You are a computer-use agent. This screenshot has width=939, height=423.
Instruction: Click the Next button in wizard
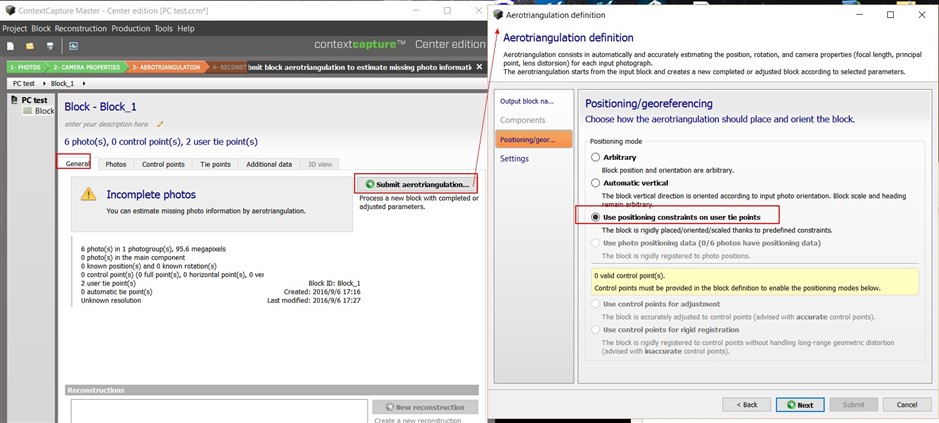[x=800, y=405]
